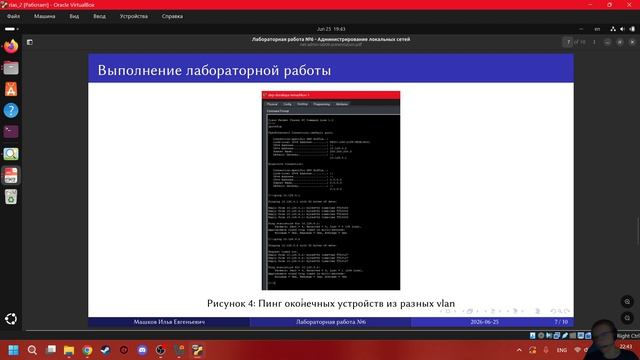The image size is (640, 360).
Task: Switch the 'en' keyboard layout indicator
Action: point(597,29)
